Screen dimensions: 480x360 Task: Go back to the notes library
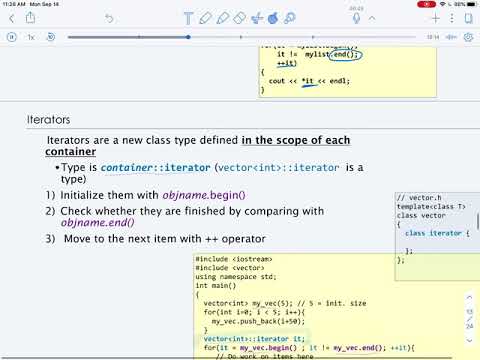point(12,18)
